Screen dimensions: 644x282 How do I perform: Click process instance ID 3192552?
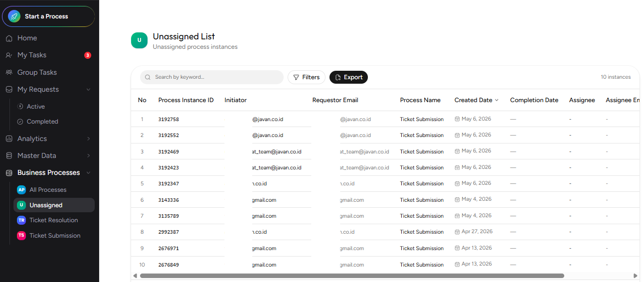coord(168,136)
